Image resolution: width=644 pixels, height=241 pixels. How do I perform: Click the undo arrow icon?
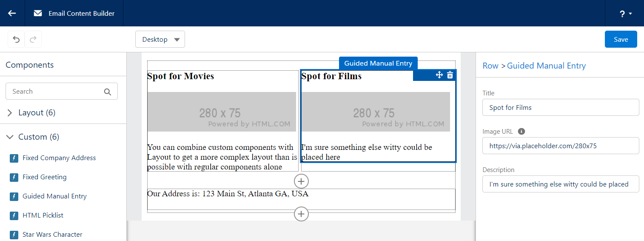16,39
